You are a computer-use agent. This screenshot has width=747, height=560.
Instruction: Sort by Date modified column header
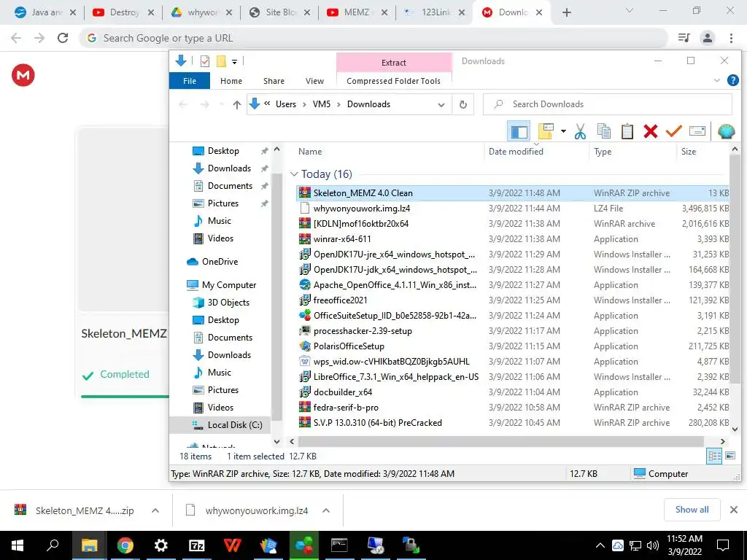516,152
